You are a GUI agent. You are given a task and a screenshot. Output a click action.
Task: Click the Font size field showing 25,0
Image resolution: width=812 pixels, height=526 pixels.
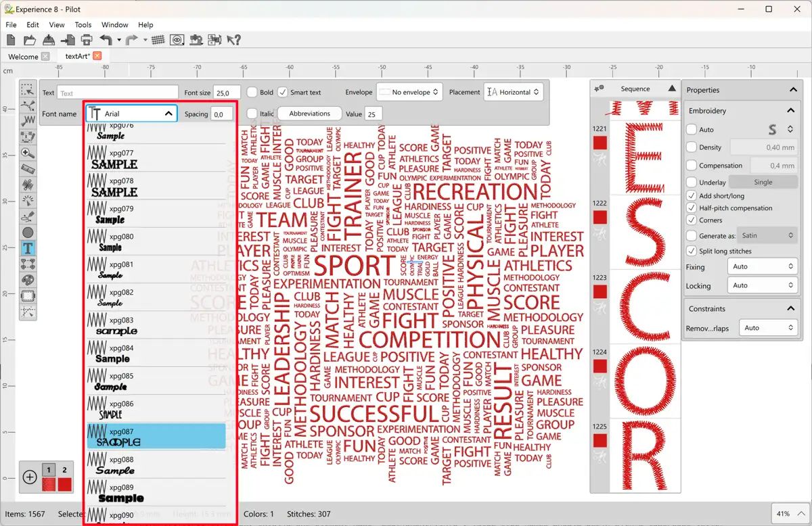tap(227, 93)
